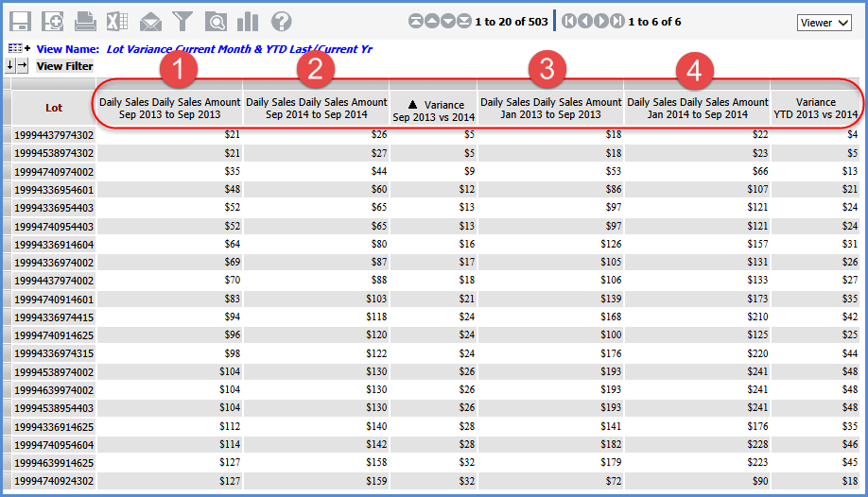Viewport: 868px width, 497px height.
Task: Click the Print icon
Action: [85, 21]
